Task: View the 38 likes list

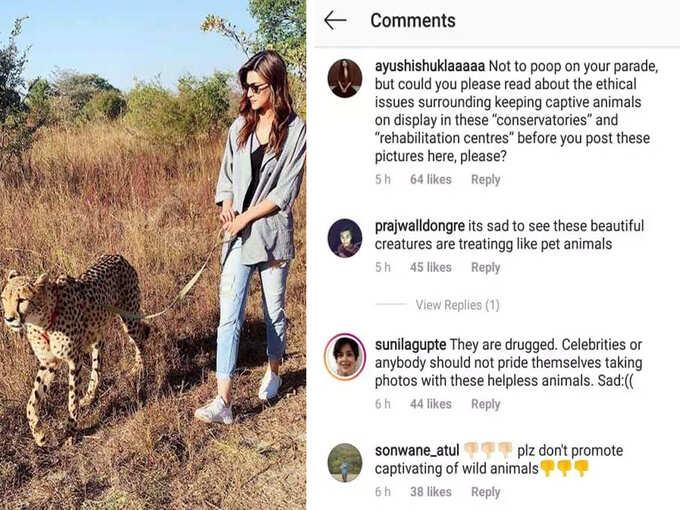Action: (x=431, y=492)
